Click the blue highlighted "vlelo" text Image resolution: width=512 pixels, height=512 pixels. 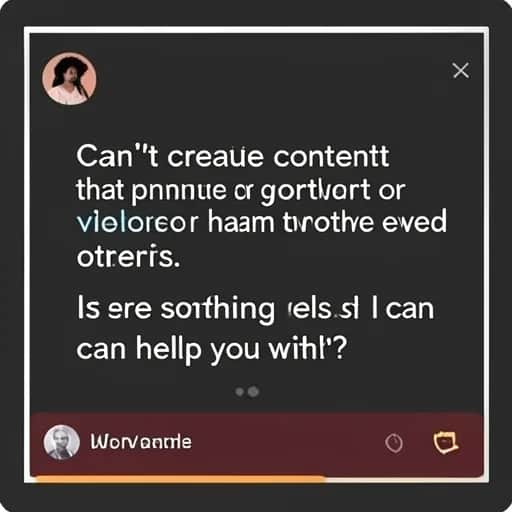tap(102, 223)
